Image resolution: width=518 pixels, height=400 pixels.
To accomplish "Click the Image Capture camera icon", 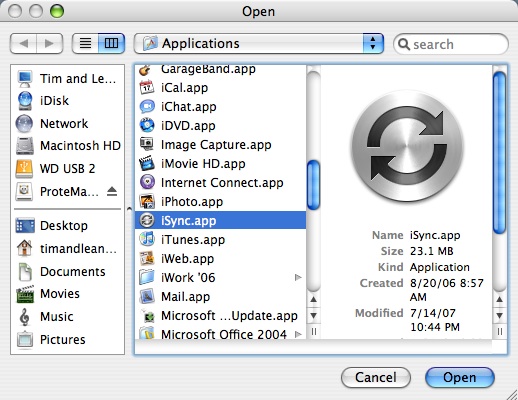I will [146, 145].
